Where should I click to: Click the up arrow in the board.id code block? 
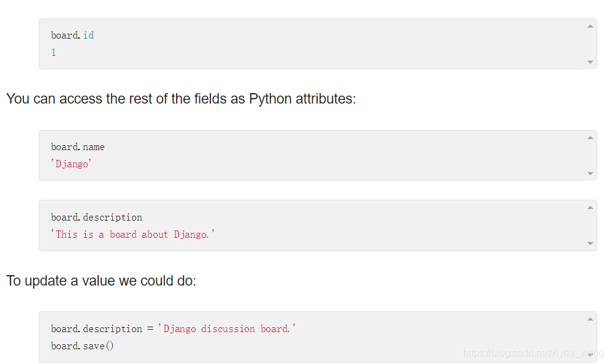(590, 26)
